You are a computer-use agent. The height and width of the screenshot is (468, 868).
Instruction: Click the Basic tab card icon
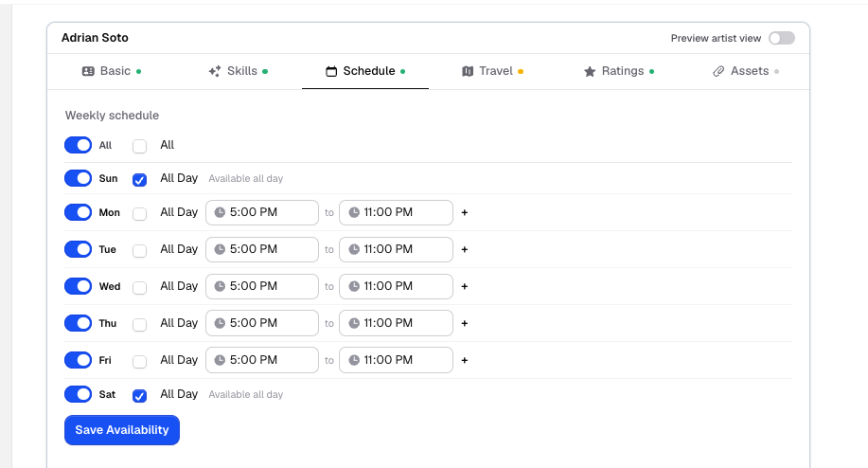click(88, 71)
